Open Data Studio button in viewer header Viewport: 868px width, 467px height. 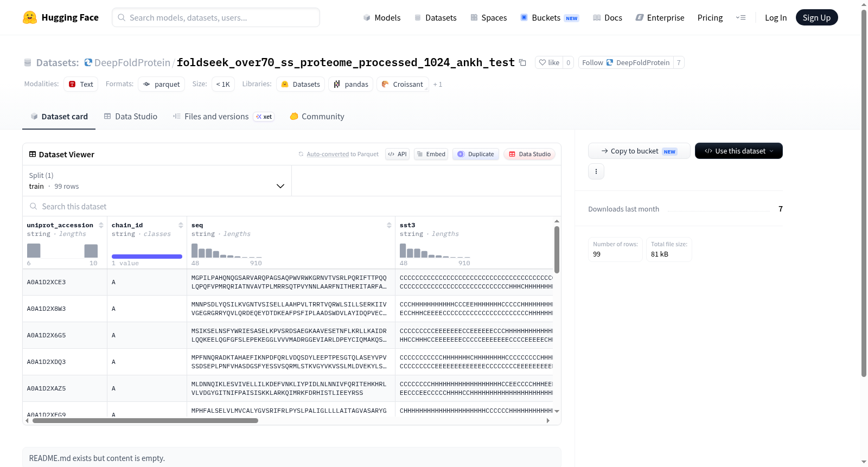(529, 154)
